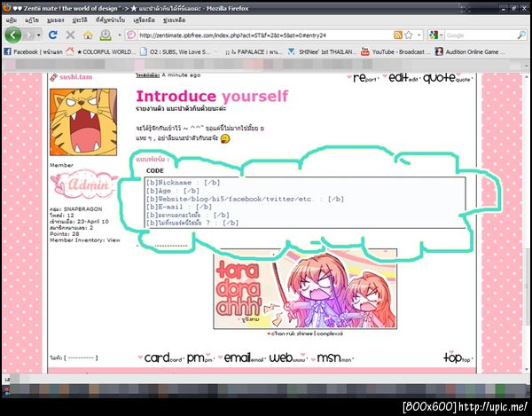Click the Forward navigation arrow
Screen dimensions: 532x416
click(29, 35)
